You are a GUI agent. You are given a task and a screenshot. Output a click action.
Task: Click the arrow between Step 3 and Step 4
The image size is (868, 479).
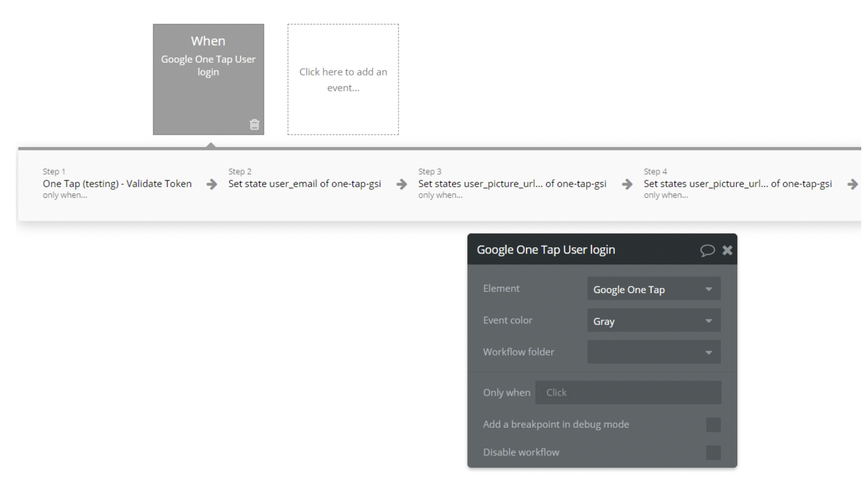point(627,184)
